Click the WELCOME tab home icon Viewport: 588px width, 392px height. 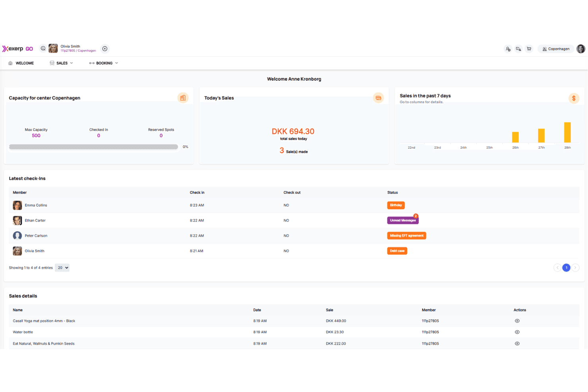coord(10,63)
